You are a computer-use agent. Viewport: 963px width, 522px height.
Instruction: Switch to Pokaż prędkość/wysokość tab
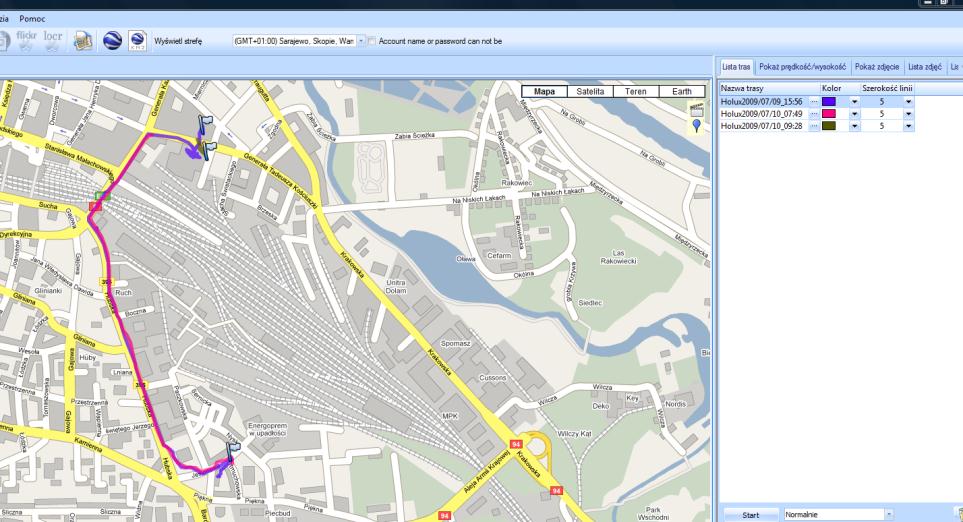[x=802, y=66]
